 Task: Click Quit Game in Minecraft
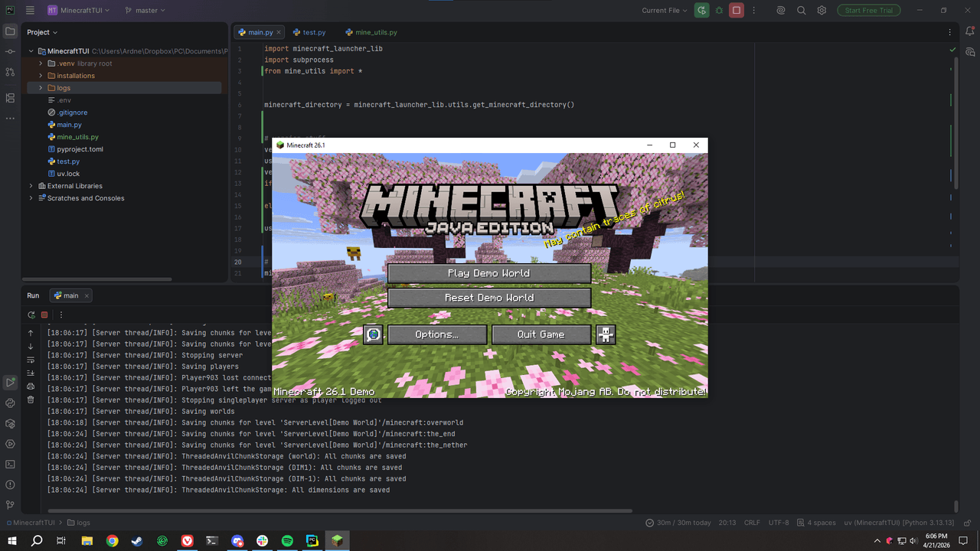[x=541, y=334]
